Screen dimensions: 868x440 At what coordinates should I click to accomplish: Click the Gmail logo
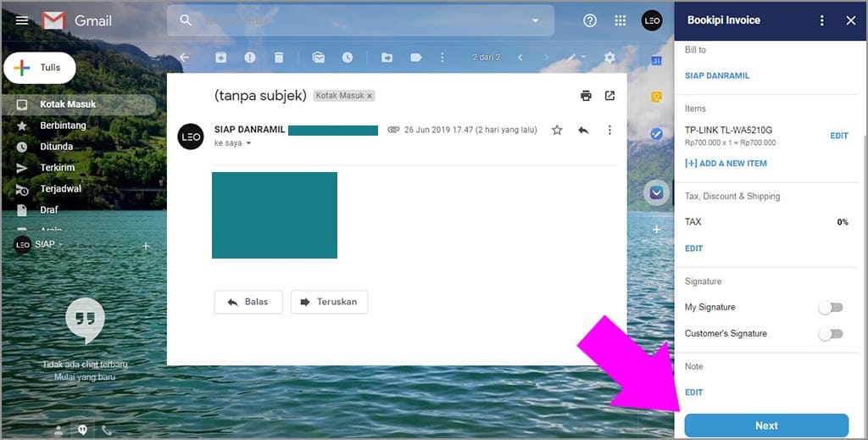(76, 20)
